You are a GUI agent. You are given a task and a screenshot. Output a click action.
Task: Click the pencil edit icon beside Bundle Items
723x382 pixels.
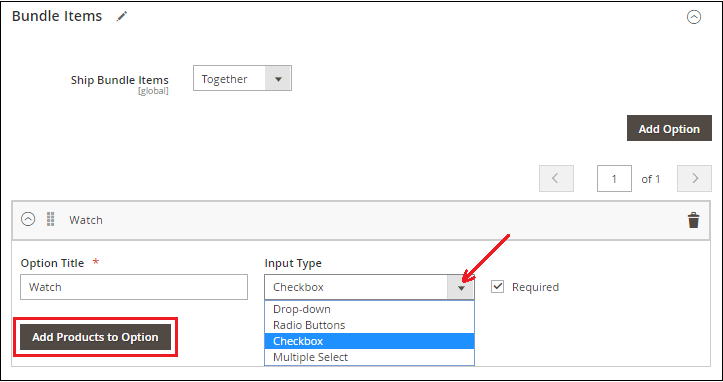coord(122,17)
